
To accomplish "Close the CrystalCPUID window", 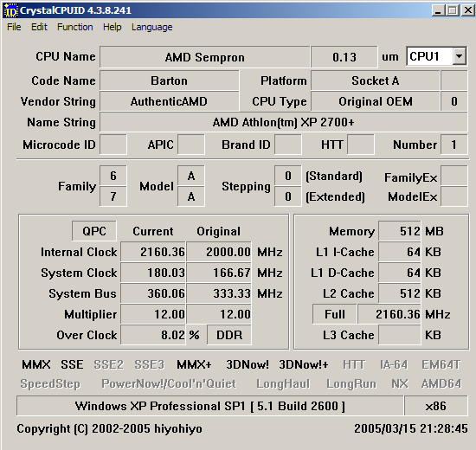I will [x=468, y=11].
